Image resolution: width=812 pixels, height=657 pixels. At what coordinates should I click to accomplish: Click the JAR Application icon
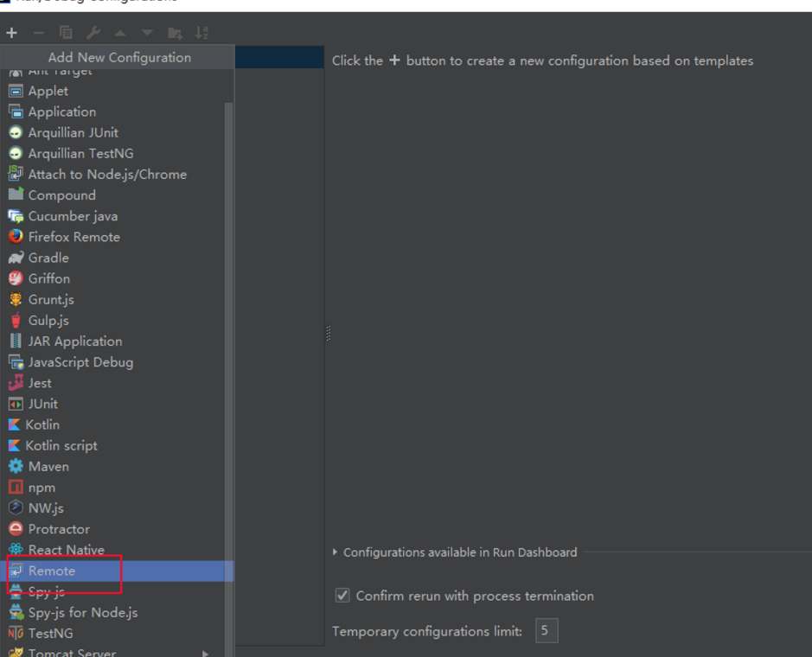click(16, 341)
